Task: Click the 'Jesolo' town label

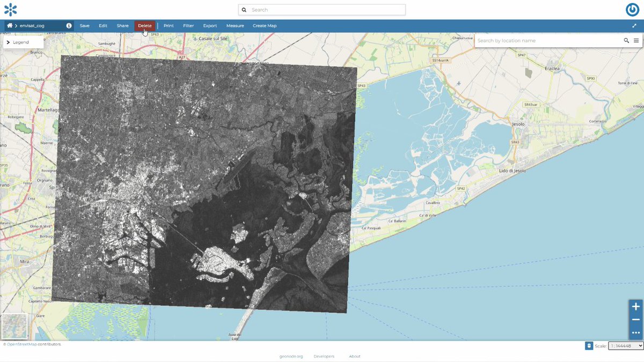Action: click(x=519, y=123)
